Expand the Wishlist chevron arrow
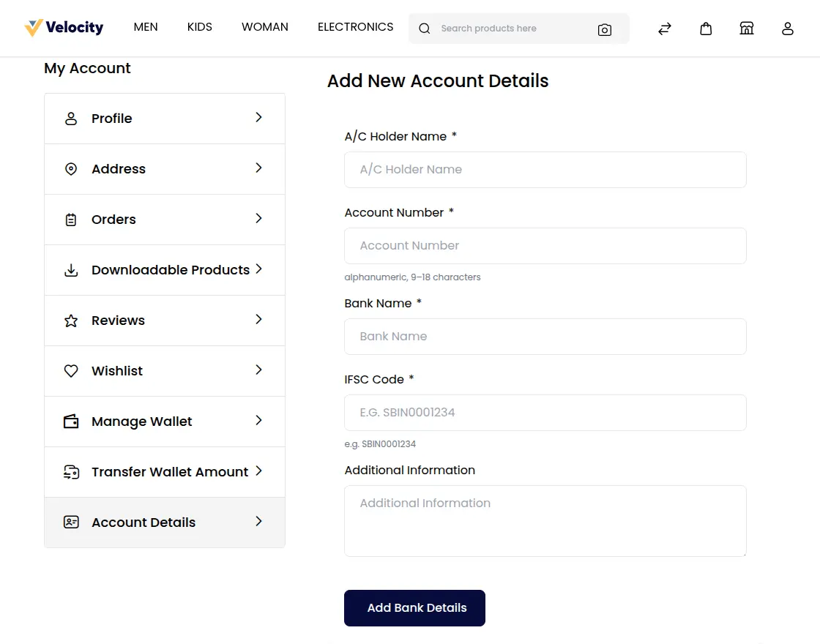The height and width of the screenshot is (644, 820). [258, 370]
